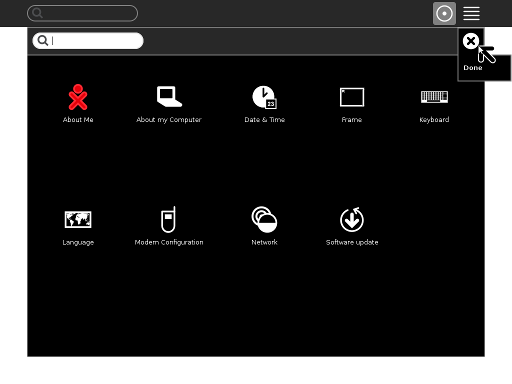The width and height of the screenshot is (512, 384).
Task: Click the "Date & Time" label
Action: point(265,120)
